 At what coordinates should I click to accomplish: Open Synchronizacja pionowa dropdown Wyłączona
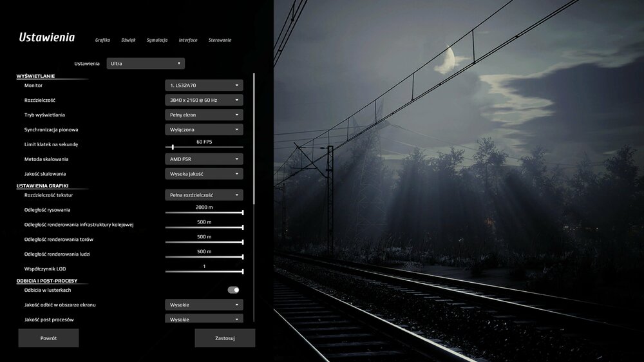coord(204,129)
